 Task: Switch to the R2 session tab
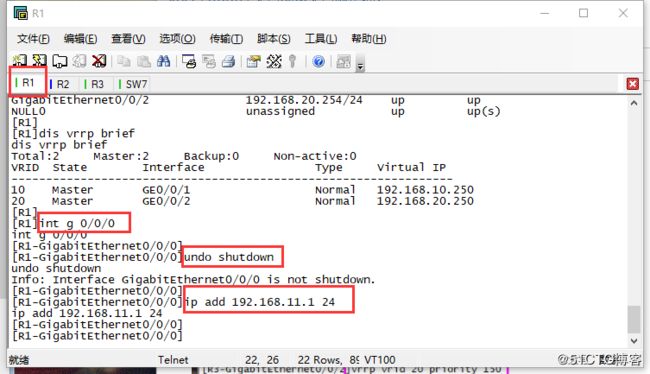62,84
